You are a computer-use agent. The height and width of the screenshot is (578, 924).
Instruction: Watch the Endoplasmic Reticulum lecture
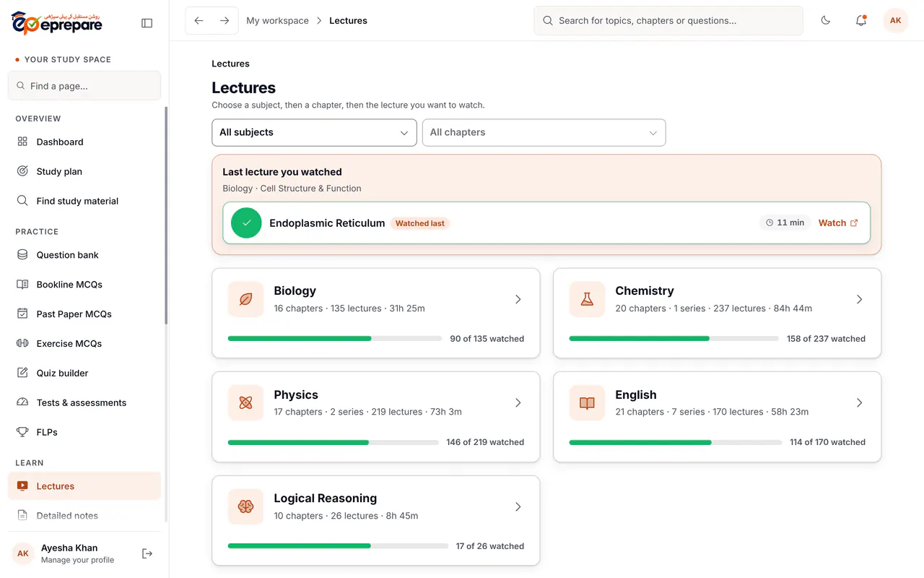pyautogui.click(x=838, y=223)
